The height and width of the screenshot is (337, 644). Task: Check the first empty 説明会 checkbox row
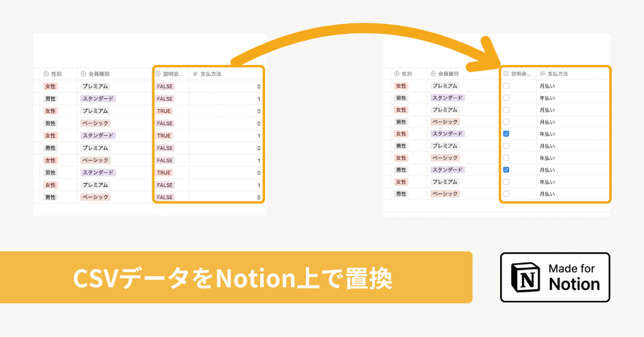pyautogui.click(x=505, y=86)
